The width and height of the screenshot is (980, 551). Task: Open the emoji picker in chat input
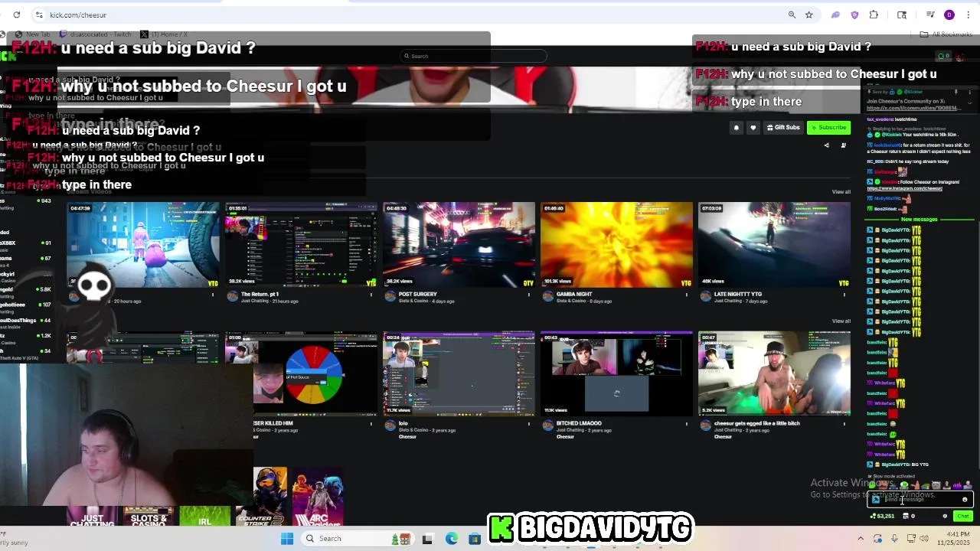[x=965, y=500]
